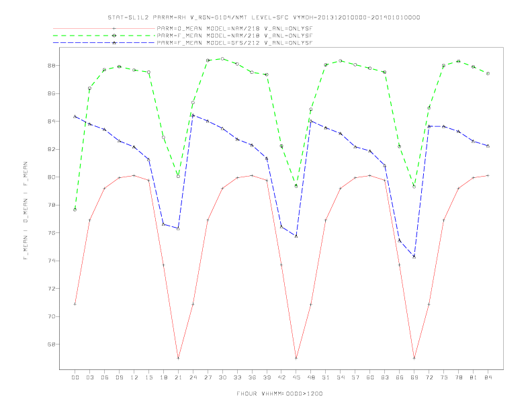This screenshot has width=532, height=411.
Task: Click y-axis tick label 70
Action: coord(51,316)
